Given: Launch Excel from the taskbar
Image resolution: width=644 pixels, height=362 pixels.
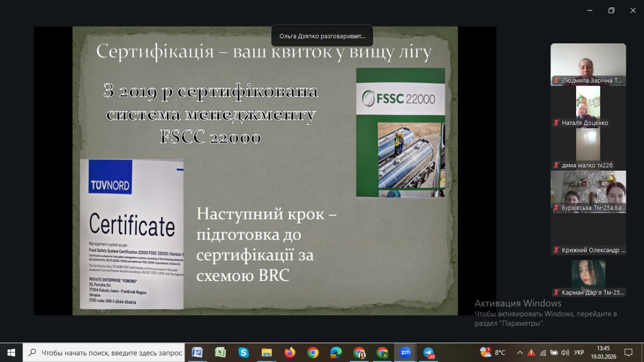Looking at the screenshot, I should click(x=220, y=352).
